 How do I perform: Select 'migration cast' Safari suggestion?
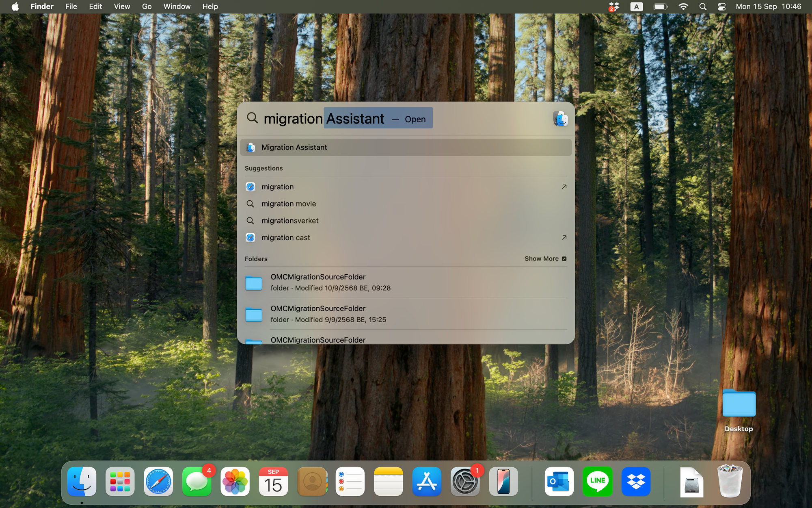[x=406, y=238]
